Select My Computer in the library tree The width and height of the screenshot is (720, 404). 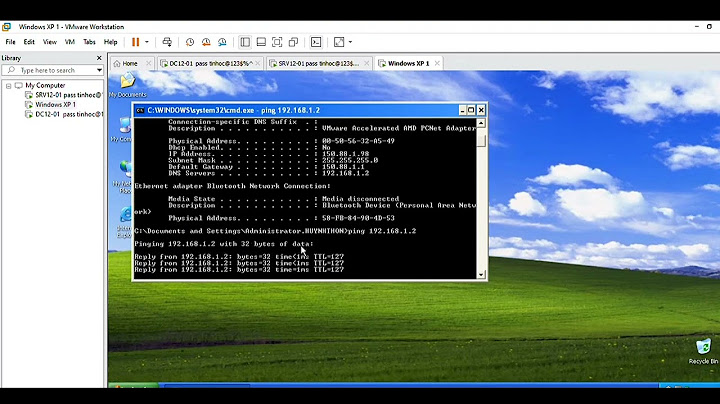45,85
